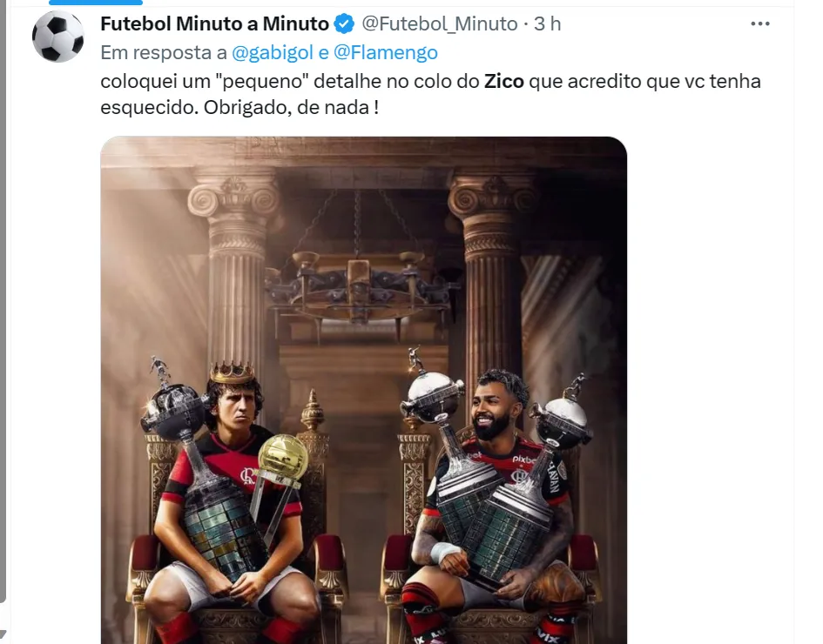Open the tweet by clicking "esquecido. Obrigado, de nada" text
823x644 pixels.
coord(239,108)
